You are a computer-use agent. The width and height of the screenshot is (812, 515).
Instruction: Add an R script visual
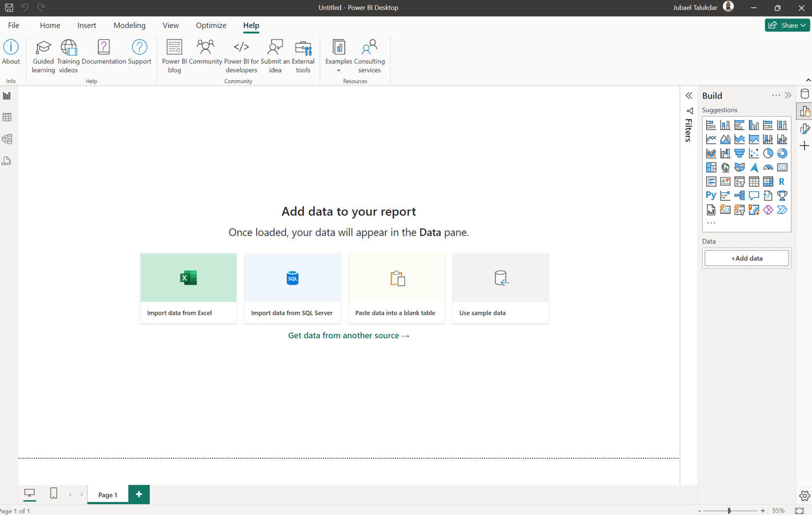coord(782,181)
